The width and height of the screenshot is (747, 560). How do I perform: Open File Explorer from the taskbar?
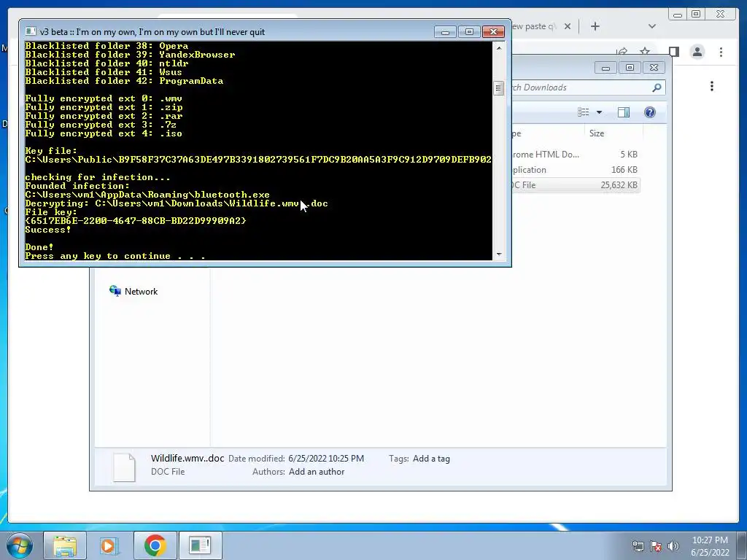[x=65, y=545]
